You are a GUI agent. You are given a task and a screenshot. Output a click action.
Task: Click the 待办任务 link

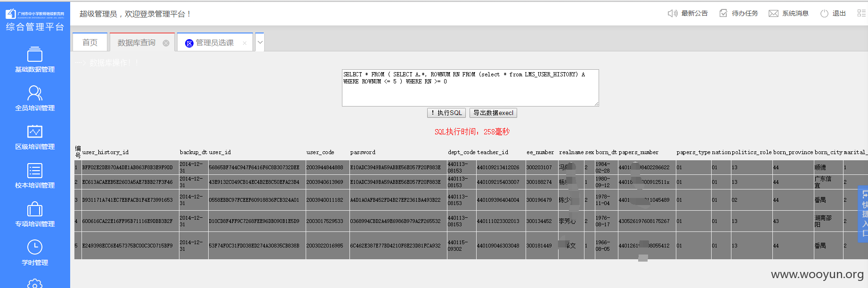coord(745,13)
